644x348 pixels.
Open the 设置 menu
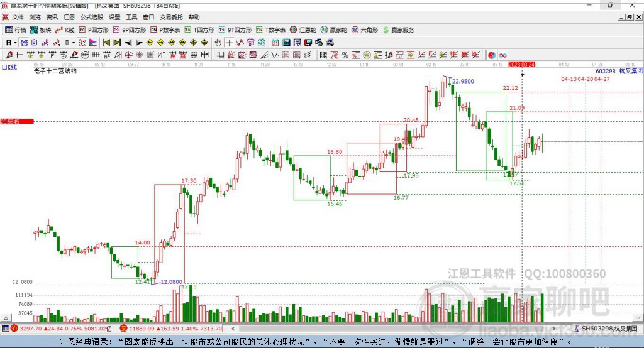click(x=114, y=17)
